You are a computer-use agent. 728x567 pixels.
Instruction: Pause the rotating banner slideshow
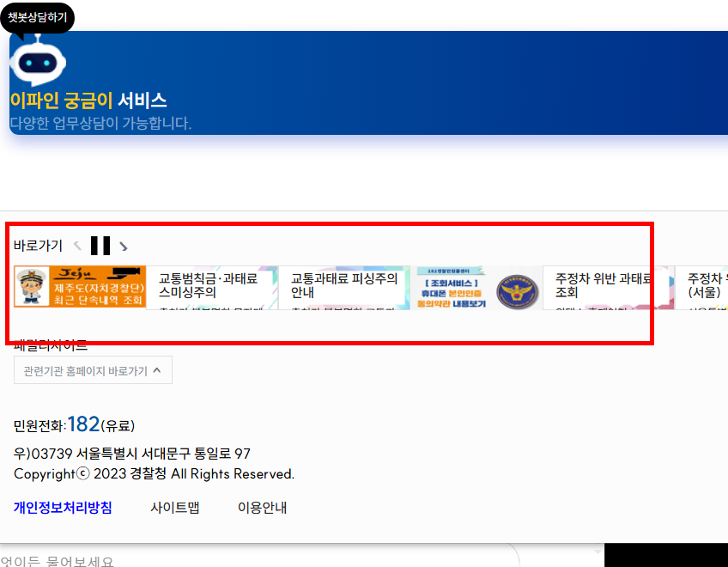point(100,245)
